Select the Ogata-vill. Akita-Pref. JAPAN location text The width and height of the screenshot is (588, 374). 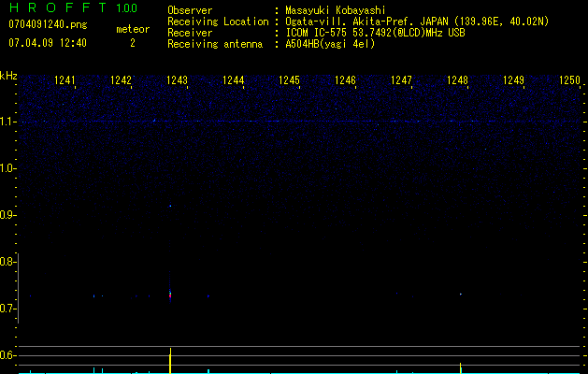[417, 22]
